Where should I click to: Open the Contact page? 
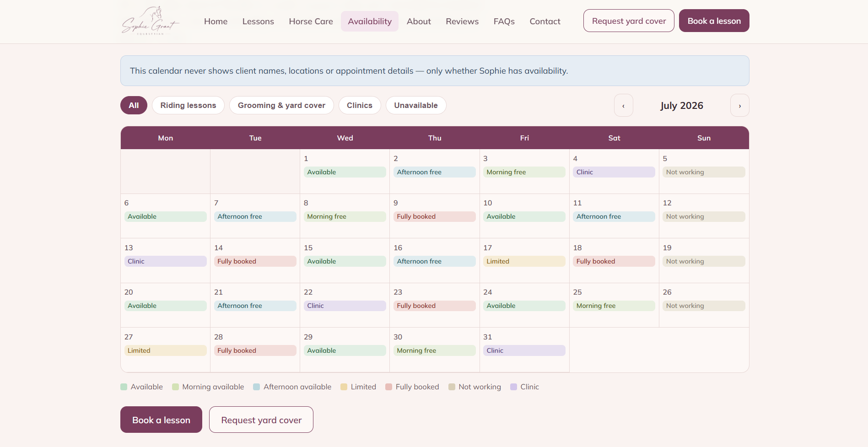545,21
